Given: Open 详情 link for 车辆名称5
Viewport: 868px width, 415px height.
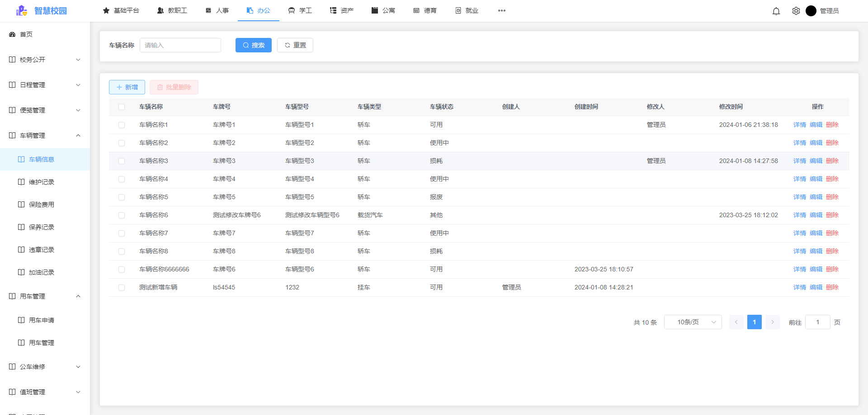Looking at the screenshot, I should (x=799, y=197).
